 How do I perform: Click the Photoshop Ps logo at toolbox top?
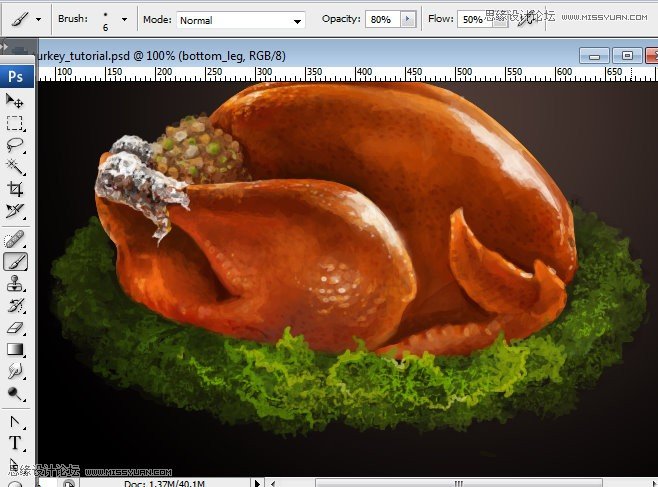point(16,76)
